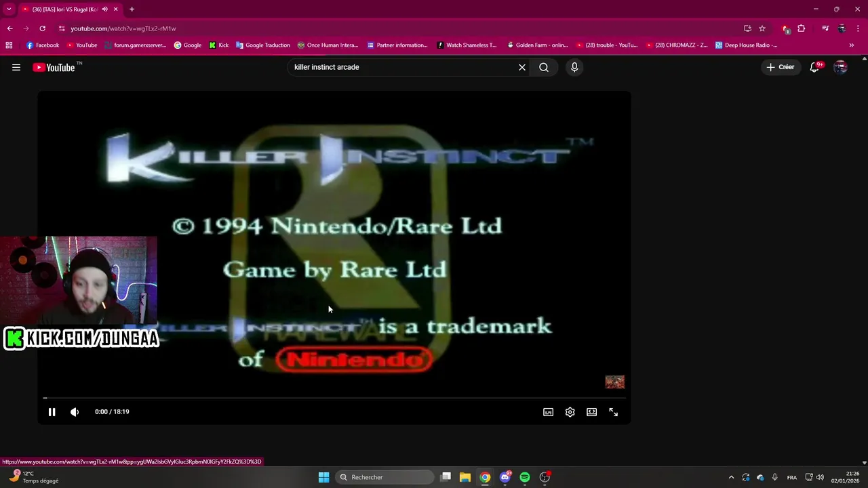Open the Deep House Radio bookmark
Screen dimensions: 868x488
coord(746,45)
